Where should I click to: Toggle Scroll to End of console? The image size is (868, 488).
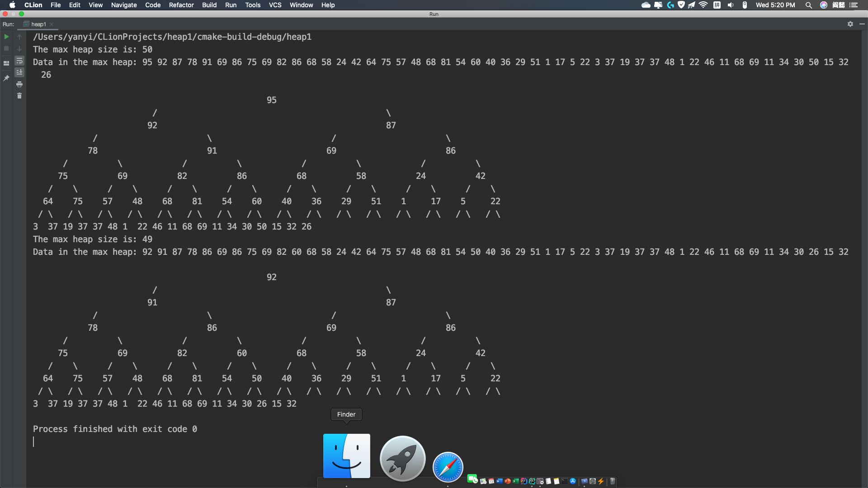coord(19,72)
